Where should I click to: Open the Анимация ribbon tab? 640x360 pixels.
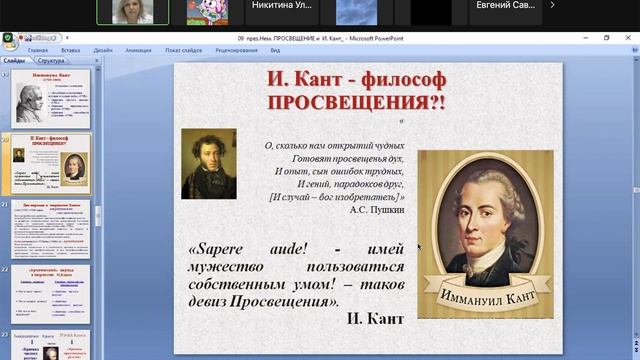pyautogui.click(x=138, y=50)
